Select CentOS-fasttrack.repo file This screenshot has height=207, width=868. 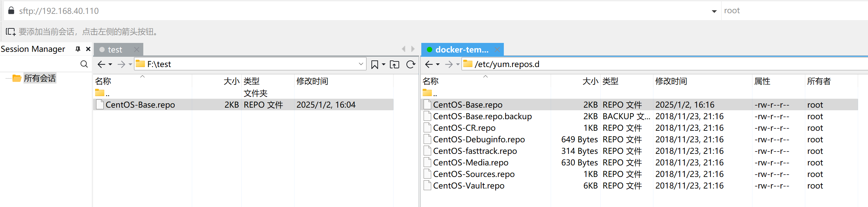[x=640, y=151]
